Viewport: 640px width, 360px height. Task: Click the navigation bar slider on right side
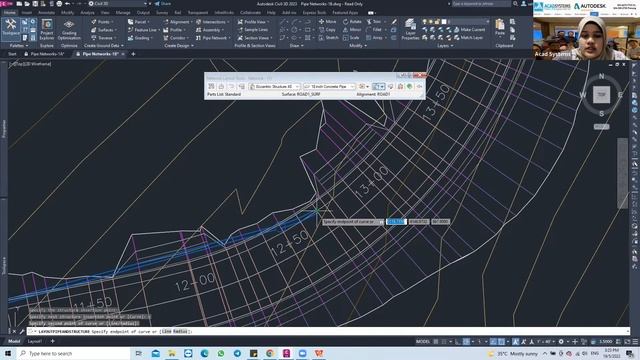tap(622, 173)
